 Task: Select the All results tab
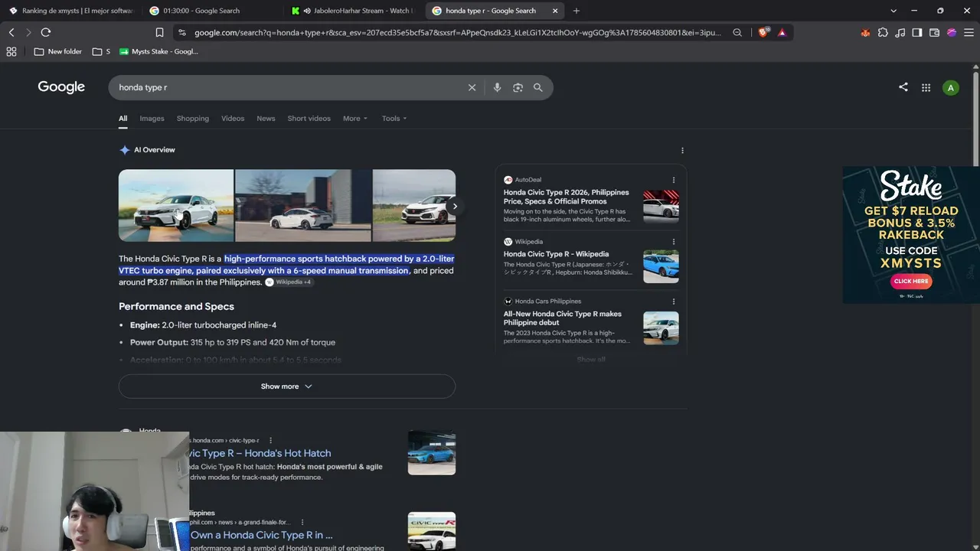tap(122, 119)
